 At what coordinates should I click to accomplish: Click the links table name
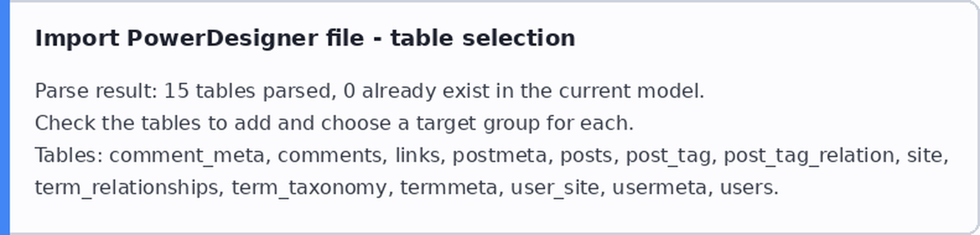pos(417,156)
